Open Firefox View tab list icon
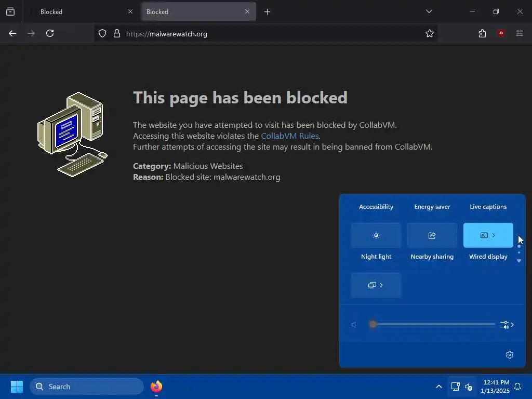 click(10, 11)
